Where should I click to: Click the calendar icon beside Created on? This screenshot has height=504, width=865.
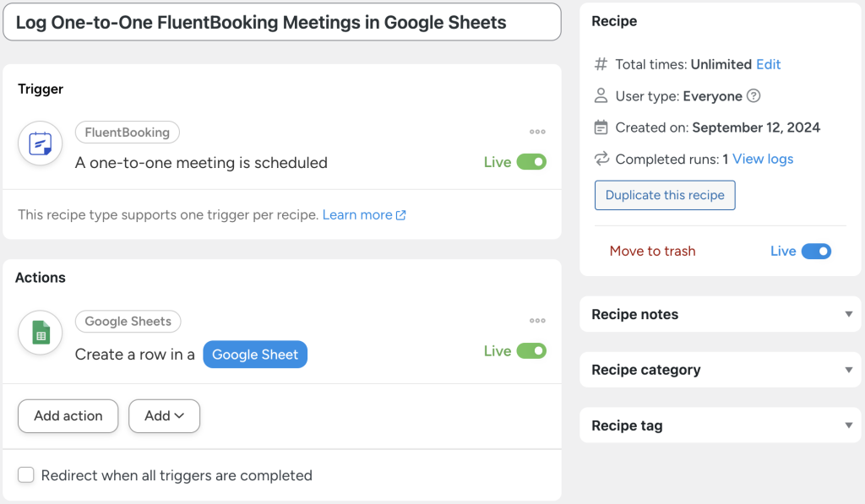pos(603,127)
